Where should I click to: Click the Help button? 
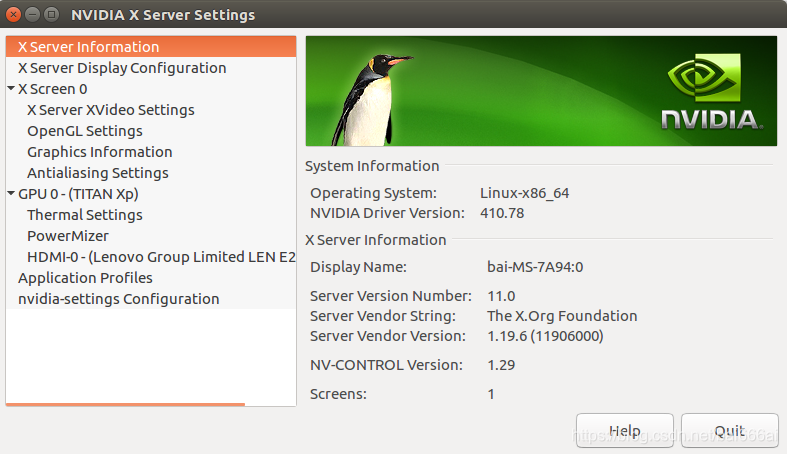tap(625, 430)
